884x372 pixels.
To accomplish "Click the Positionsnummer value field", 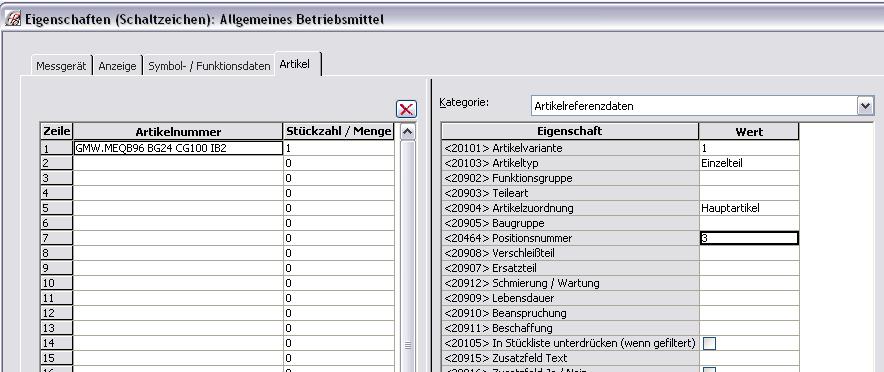I will click(749, 238).
